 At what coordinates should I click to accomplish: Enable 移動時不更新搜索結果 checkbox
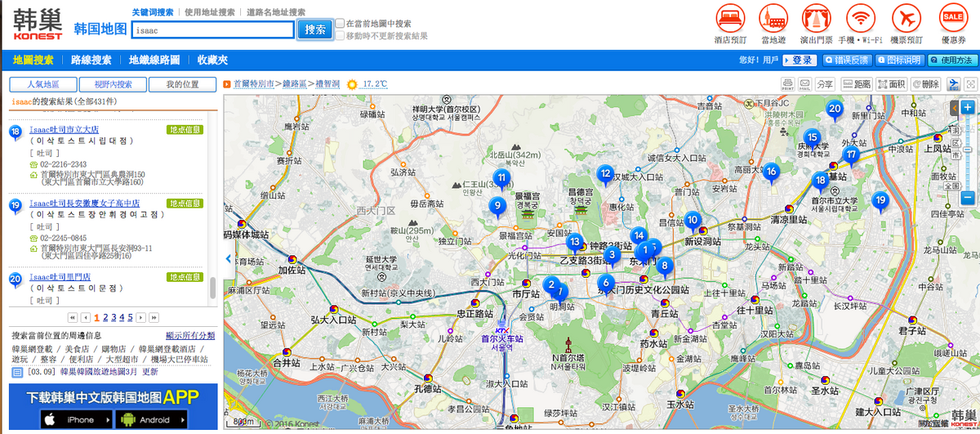[x=340, y=35]
